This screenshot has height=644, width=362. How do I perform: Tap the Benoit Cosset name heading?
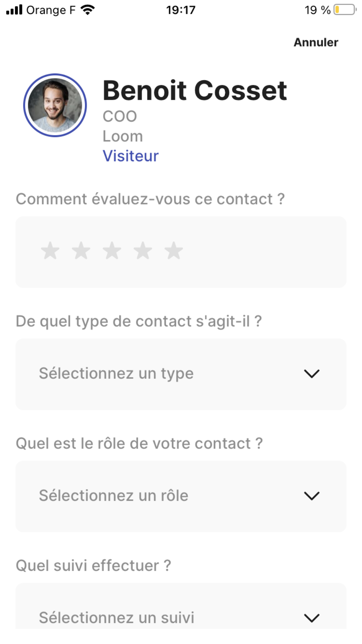click(194, 91)
